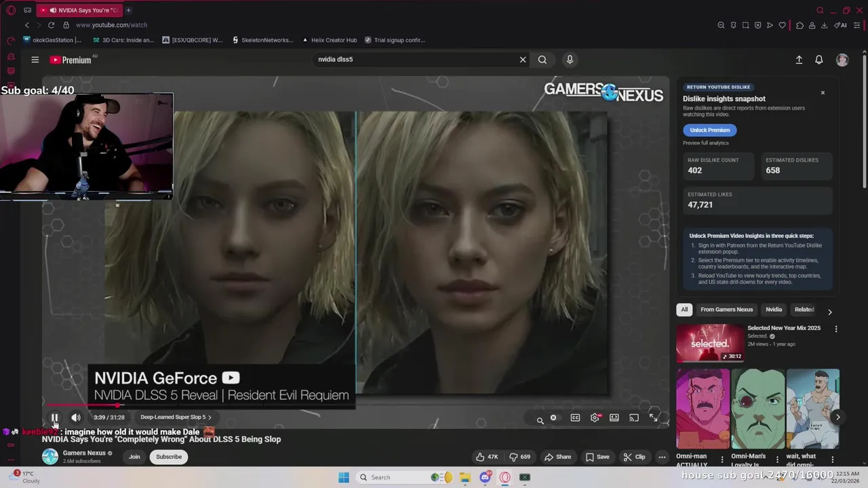Open okokGasStation bookmark

(52, 40)
